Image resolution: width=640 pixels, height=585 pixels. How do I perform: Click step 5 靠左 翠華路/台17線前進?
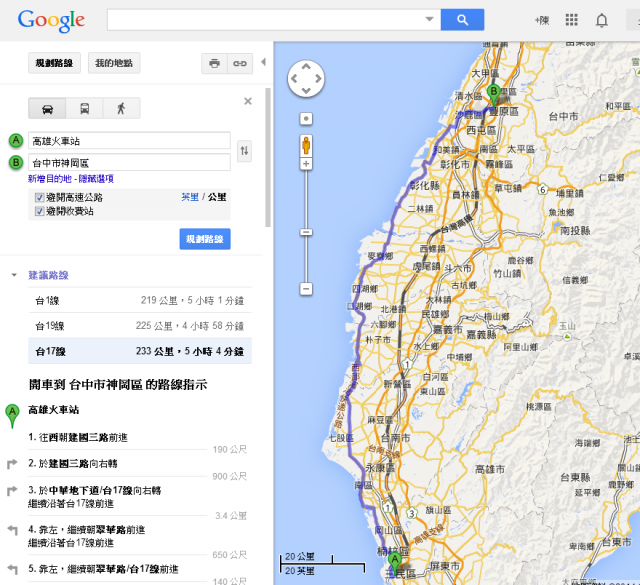[x=103, y=569]
